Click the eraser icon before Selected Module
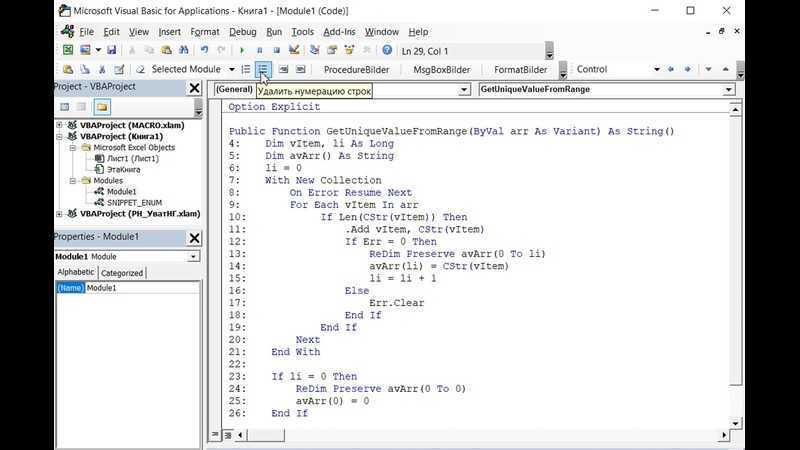The width and height of the screenshot is (800, 450). pos(140,69)
